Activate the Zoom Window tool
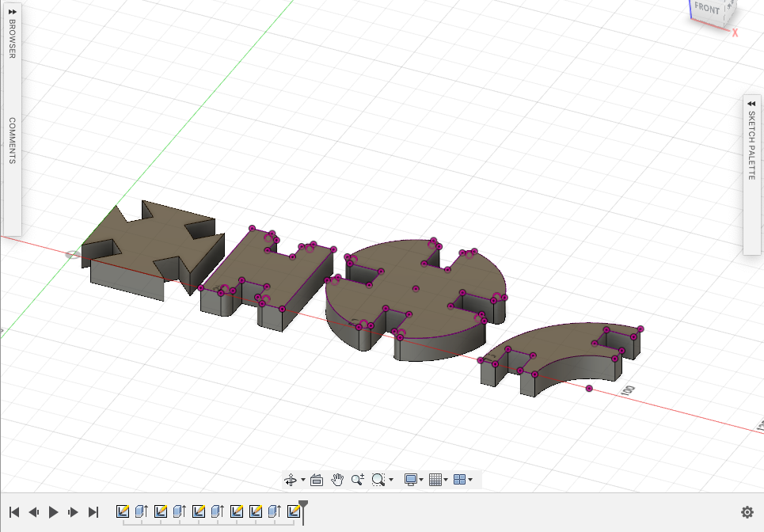Viewport: 764px width, 532px height. click(378, 480)
